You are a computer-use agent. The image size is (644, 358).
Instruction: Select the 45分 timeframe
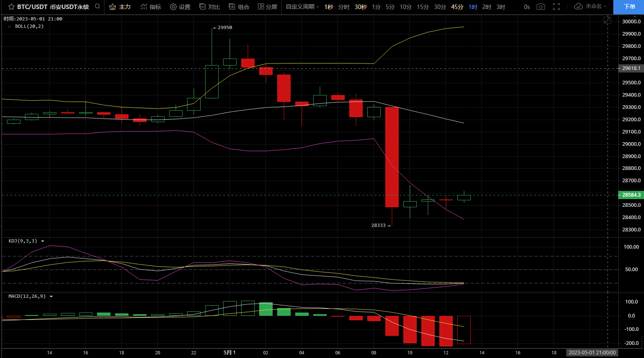pos(457,7)
